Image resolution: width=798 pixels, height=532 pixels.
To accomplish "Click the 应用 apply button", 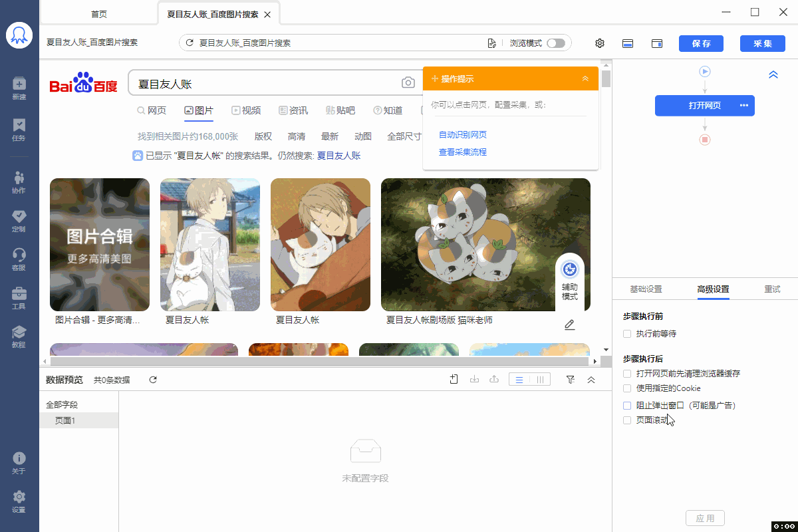I will (705, 519).
